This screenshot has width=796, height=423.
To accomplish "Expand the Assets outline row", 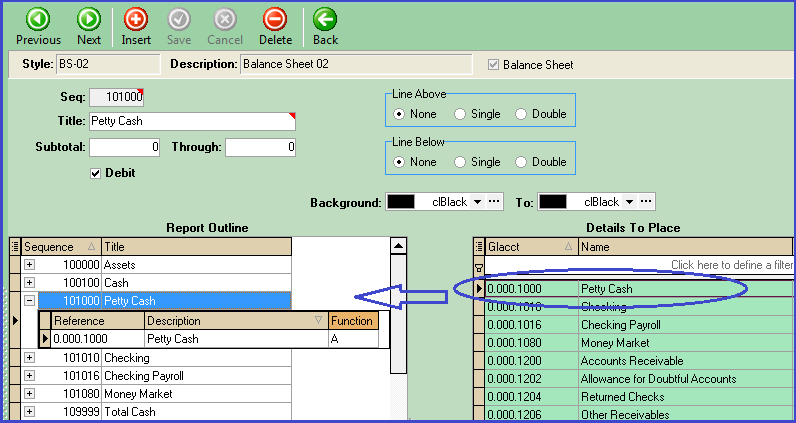I will (29, 265).
